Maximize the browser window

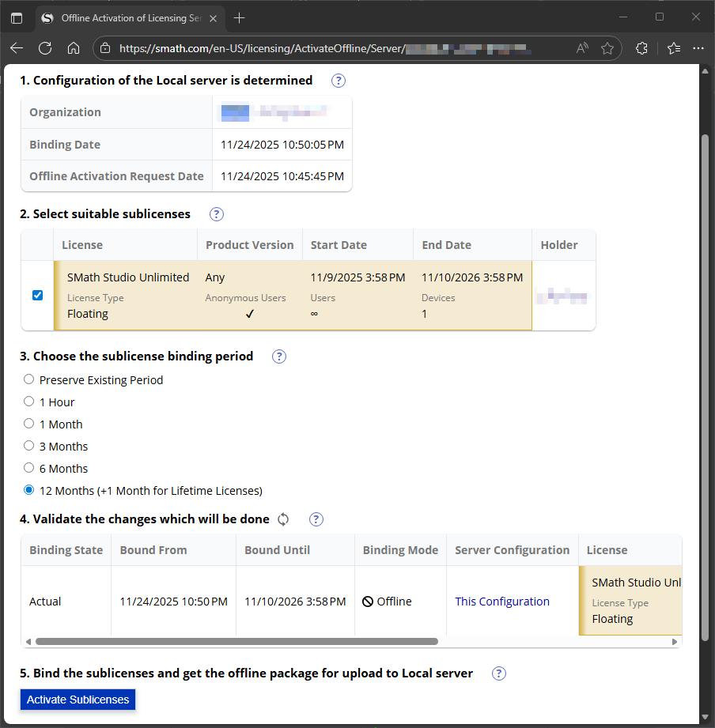(660, 17)
